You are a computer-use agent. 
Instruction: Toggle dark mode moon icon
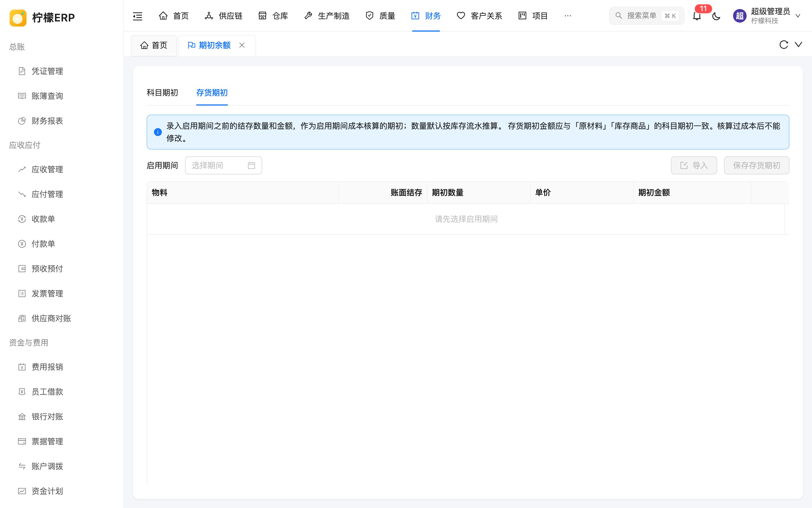coord(716,16)
